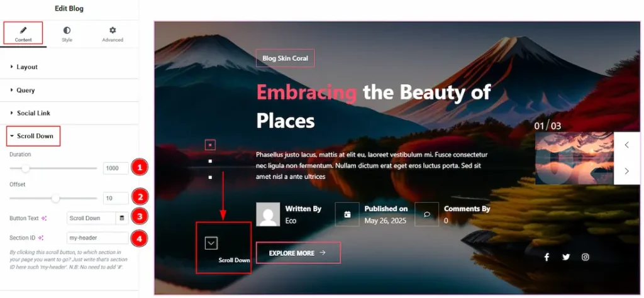Click the comment bubble icon

point(427,214)
